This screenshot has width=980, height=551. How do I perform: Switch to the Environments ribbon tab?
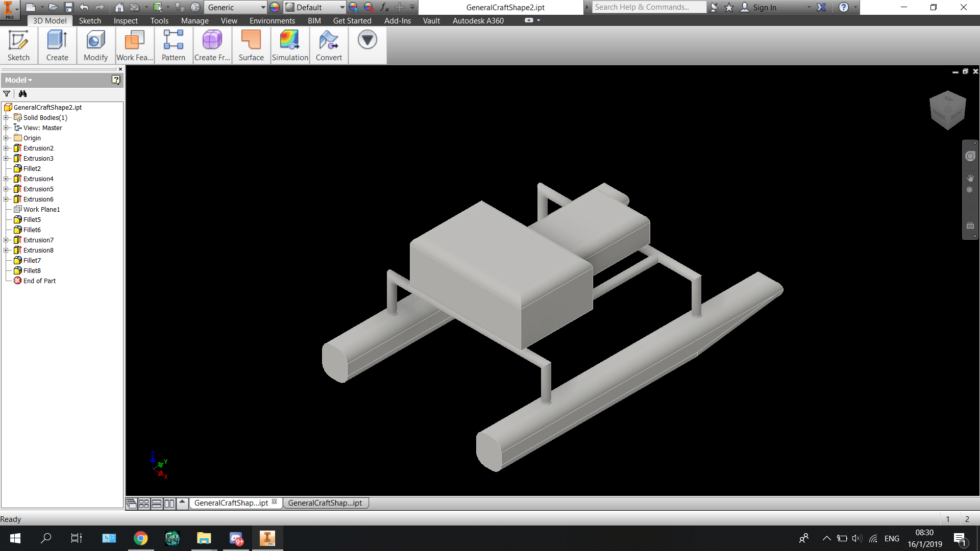tap(272, 21)
